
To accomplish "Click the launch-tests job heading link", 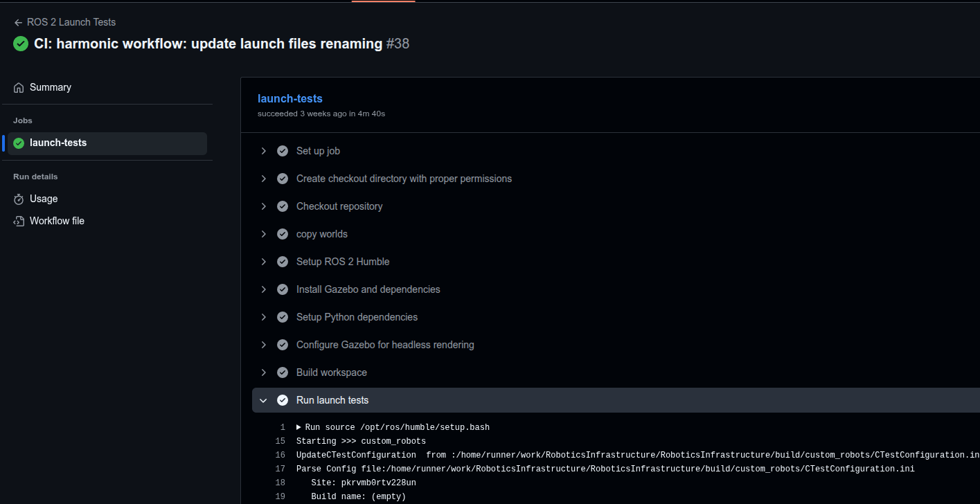I will 290,98.
